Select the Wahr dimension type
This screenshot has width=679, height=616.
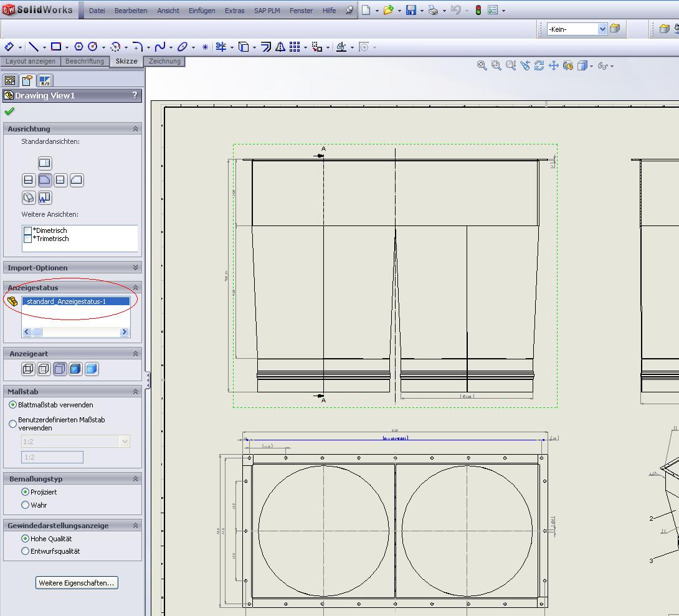point(26,505)
